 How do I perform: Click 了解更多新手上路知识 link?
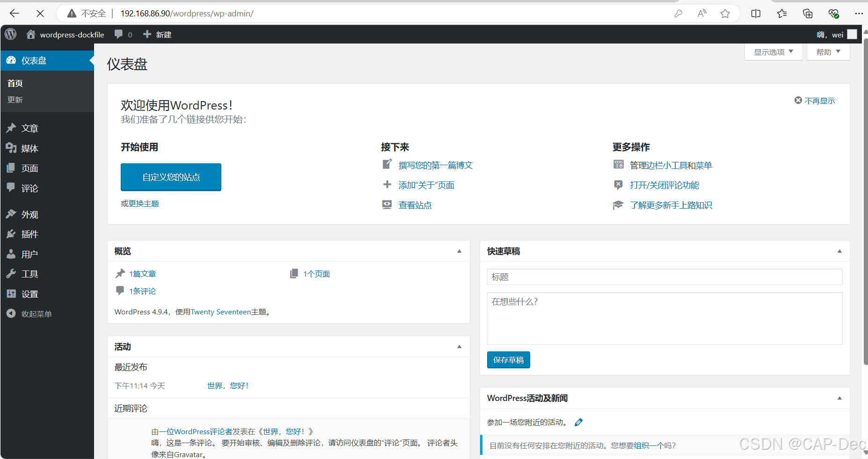click(x=671, y=205)
